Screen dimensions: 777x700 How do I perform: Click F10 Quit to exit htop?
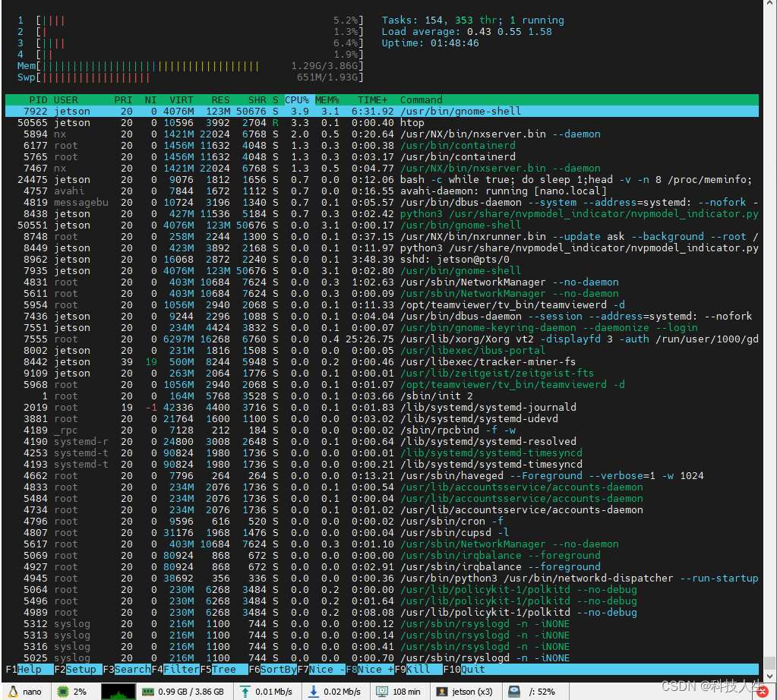pos(464,670)
